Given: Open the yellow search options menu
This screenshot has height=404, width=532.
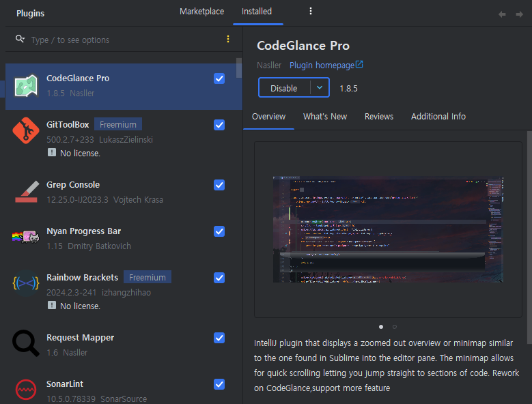Looking at the screenshot, I should 228,40.
